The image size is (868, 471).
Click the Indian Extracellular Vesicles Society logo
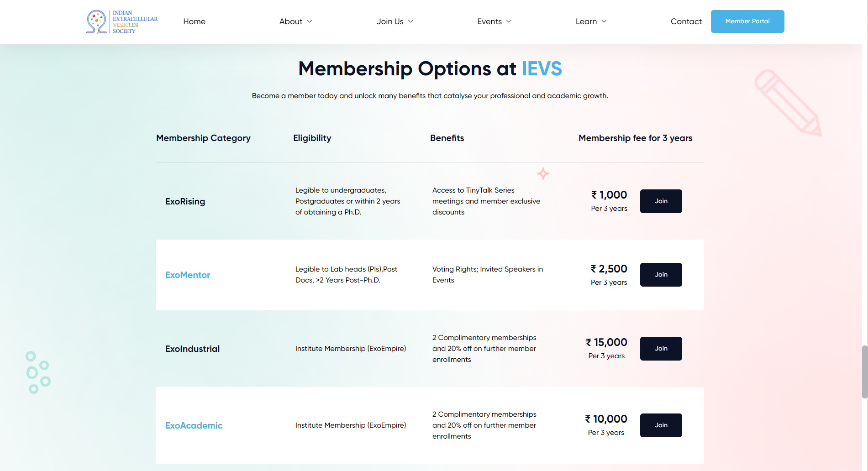(122, 21)
